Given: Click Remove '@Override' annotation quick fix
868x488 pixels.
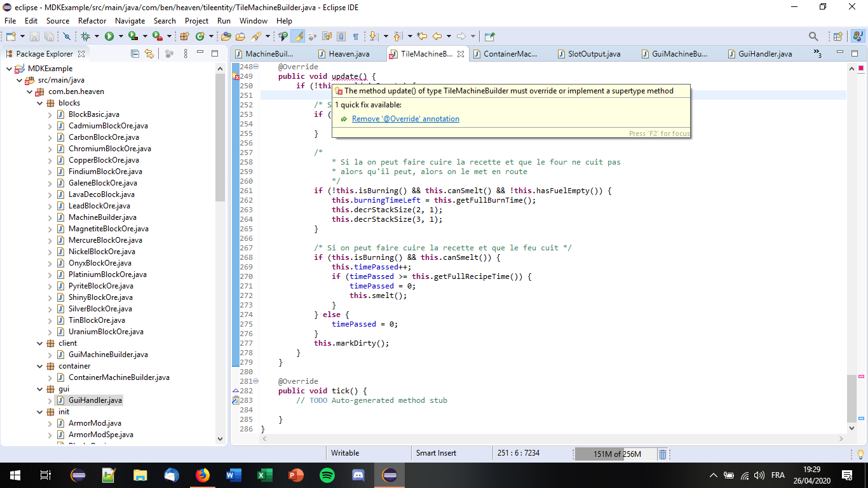Looking at the screenshot, I should tap(405, 119).
